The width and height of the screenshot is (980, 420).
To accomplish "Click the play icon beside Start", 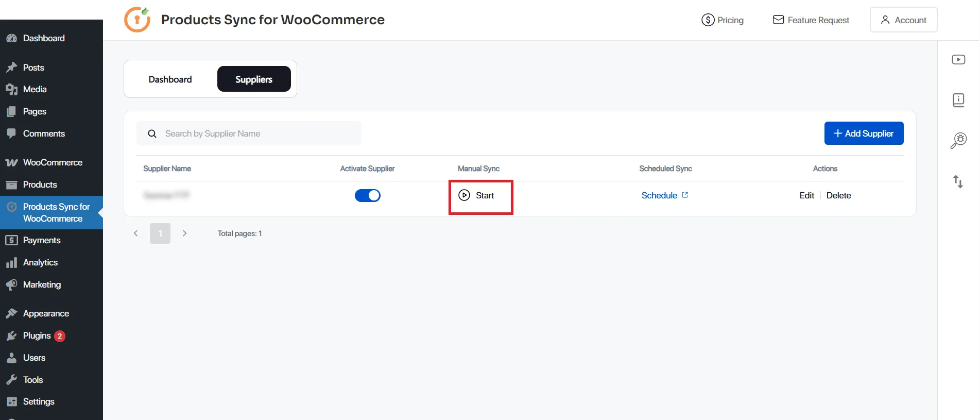I will tap(464, 195).
